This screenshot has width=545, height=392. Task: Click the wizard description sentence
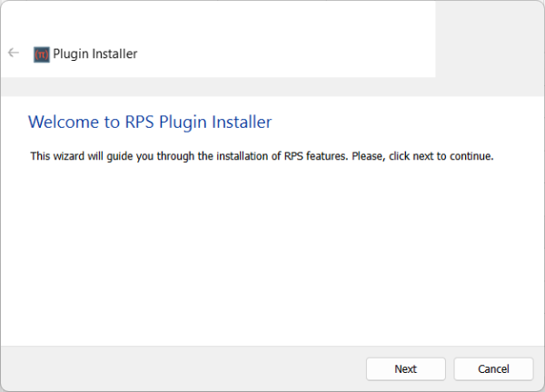click(262, 156)
